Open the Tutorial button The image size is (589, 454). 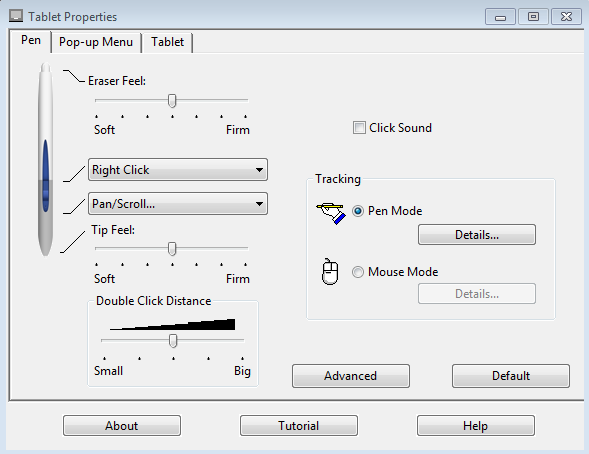coord(299,426)
